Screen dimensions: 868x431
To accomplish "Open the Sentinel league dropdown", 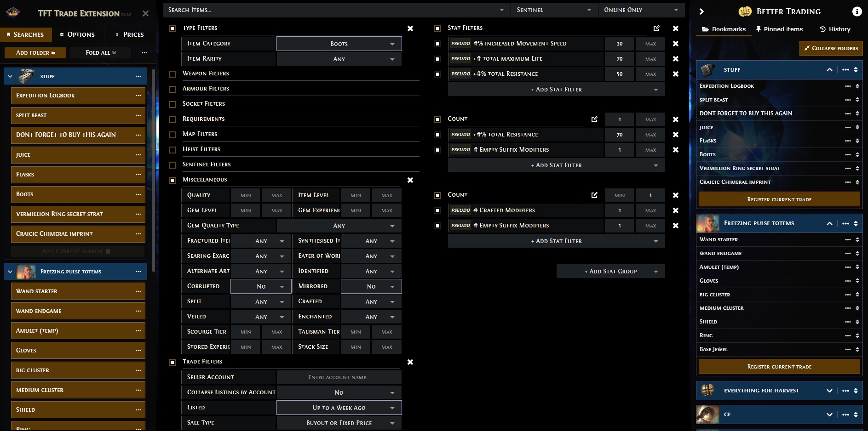I will tap(554, 10).
